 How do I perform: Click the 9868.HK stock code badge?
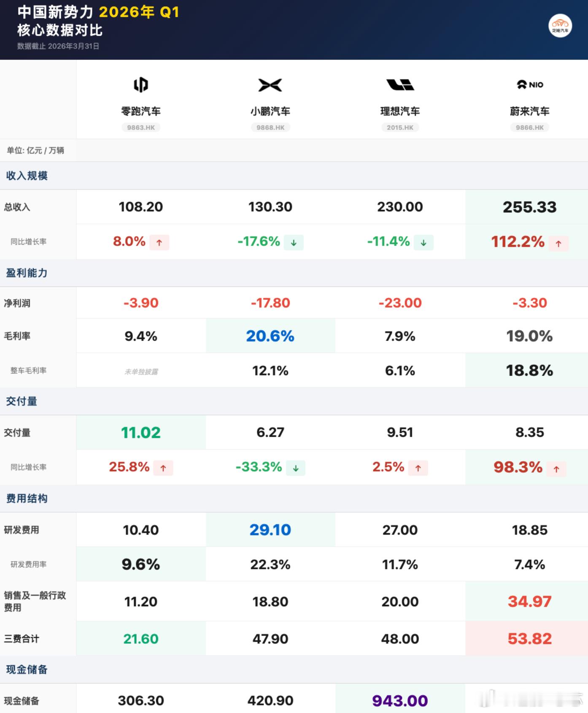tap(270, 127)
